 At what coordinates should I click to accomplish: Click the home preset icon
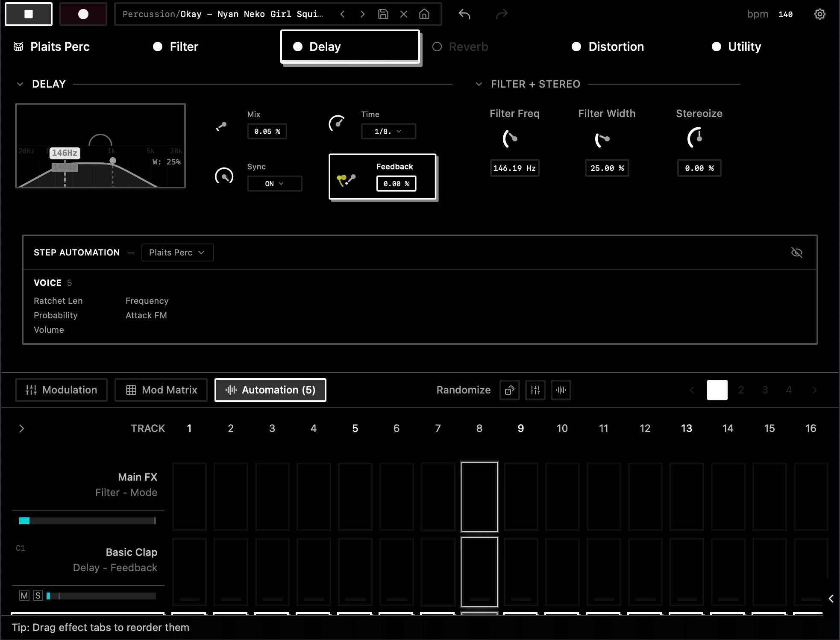click(x=424, y=14)
